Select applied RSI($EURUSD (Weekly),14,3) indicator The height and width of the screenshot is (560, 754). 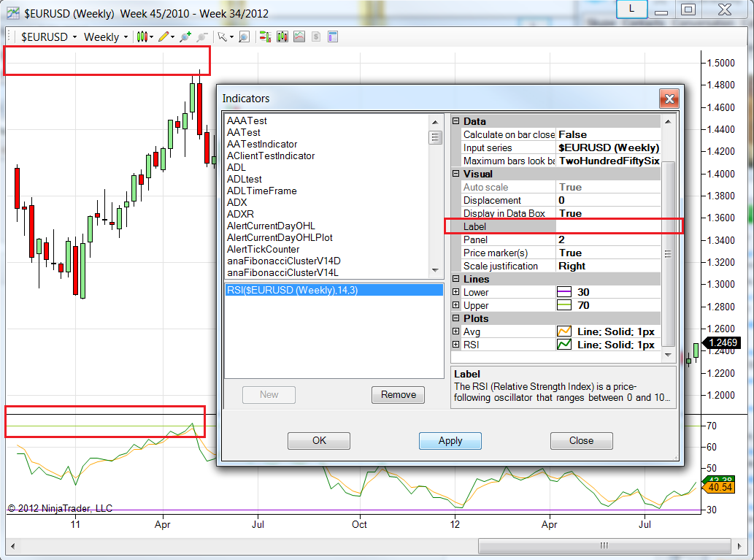(334, 290)
